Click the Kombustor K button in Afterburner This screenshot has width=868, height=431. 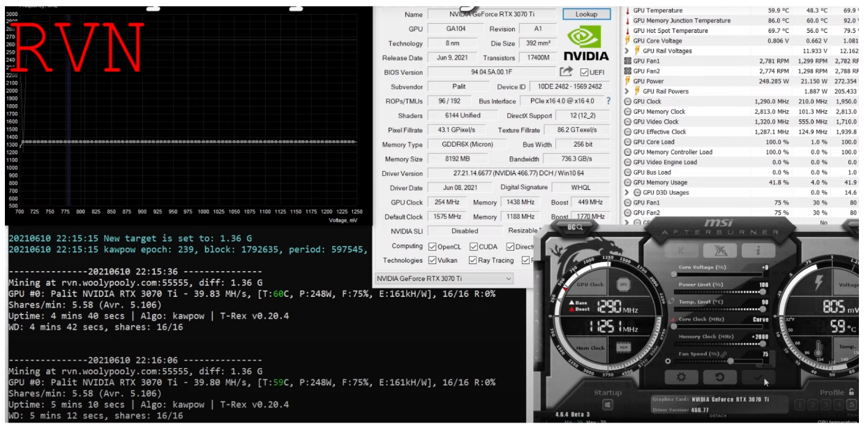682,249
